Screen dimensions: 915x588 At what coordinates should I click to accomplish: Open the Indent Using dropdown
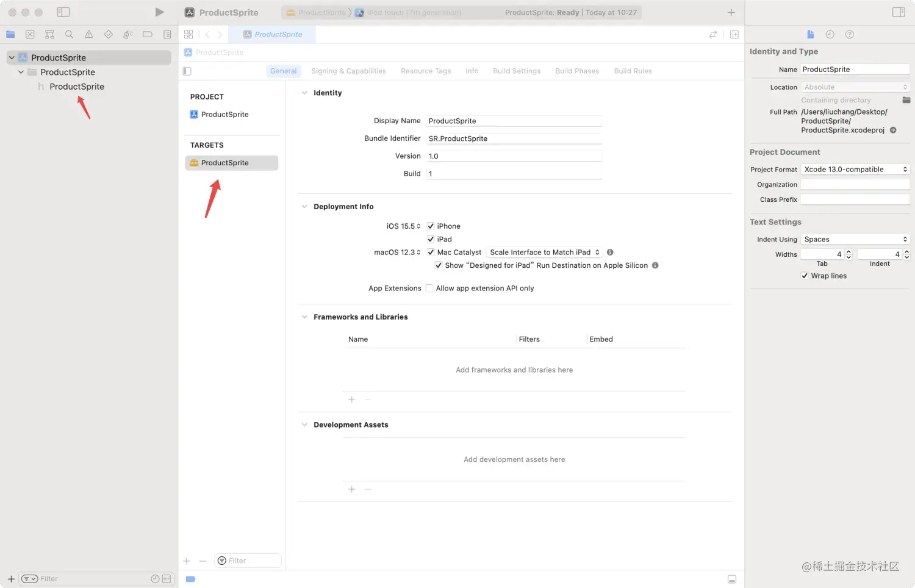click(x=855, y=239)
